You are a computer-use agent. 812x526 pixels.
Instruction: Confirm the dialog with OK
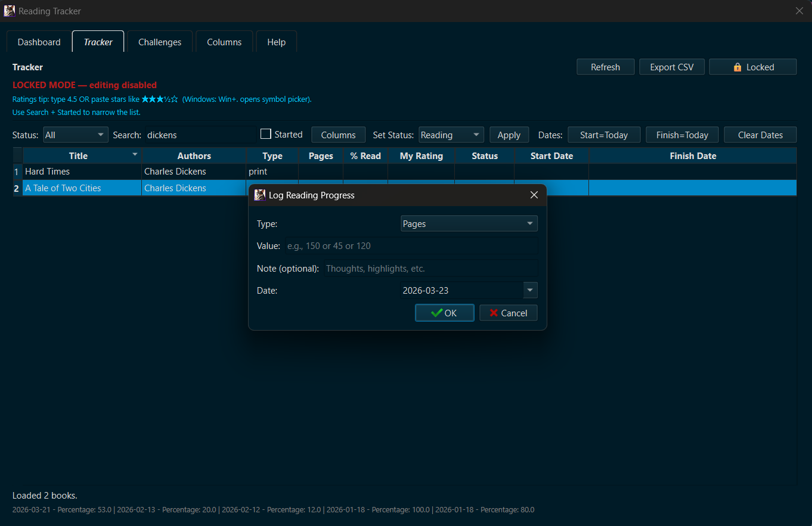pos(445,313)
